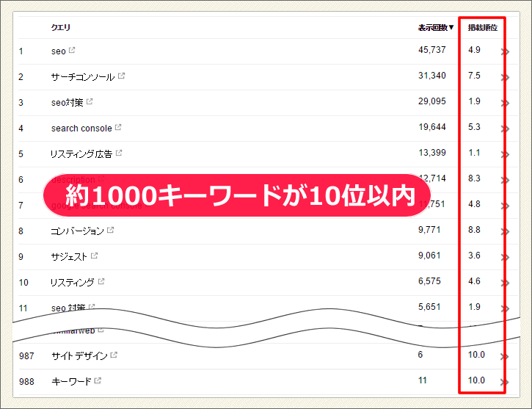Select impressions value 13,399

432,153
